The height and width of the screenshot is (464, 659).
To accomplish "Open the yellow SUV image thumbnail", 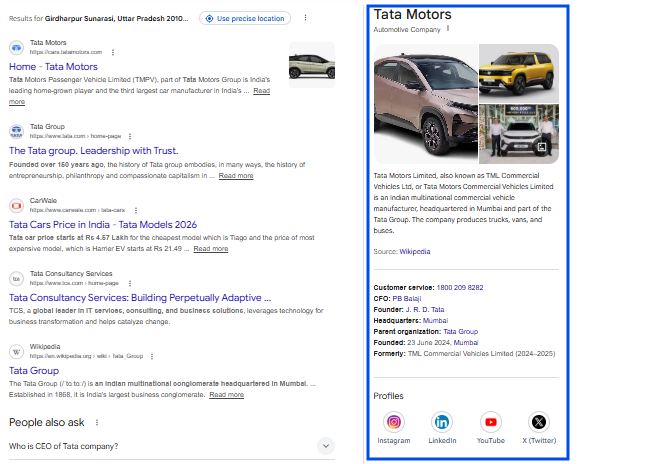I will tap(518, 71).
